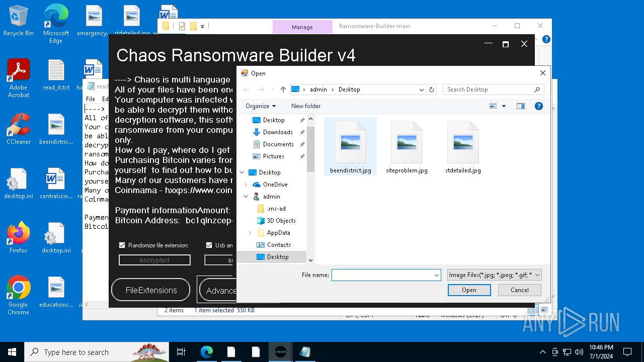Open Task View on taskbar
Screen dimensions: 644x362
181,352
